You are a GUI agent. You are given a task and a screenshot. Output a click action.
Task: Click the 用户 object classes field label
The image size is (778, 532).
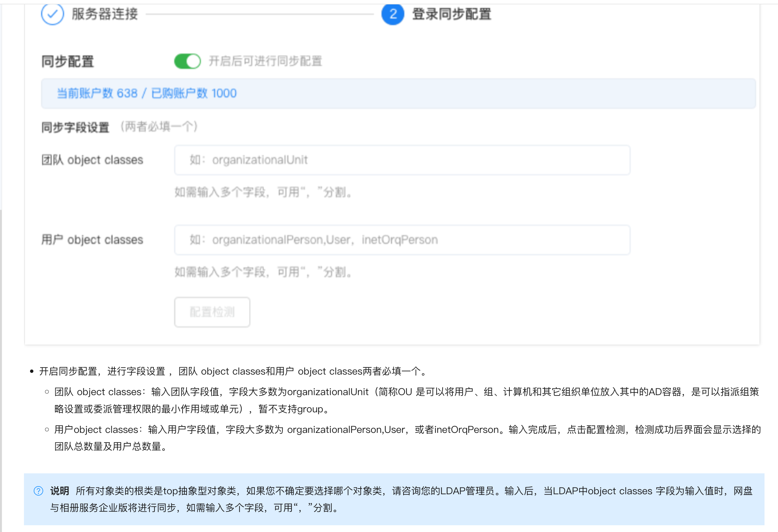pos(92,240)
